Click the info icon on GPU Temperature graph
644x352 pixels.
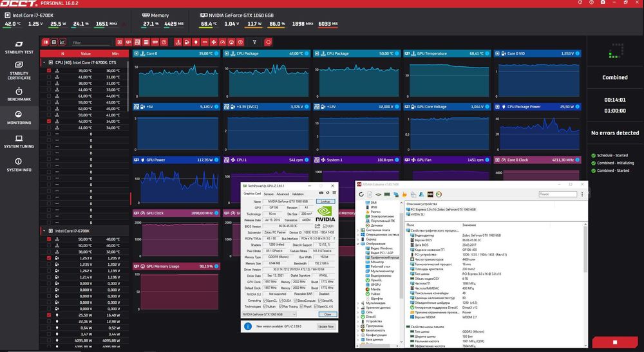(x=487, y=53)
